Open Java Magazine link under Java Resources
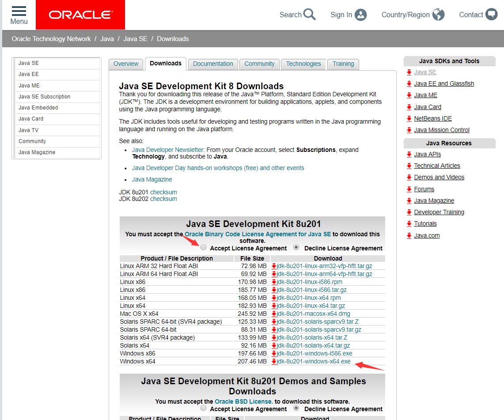 [434, 201]
